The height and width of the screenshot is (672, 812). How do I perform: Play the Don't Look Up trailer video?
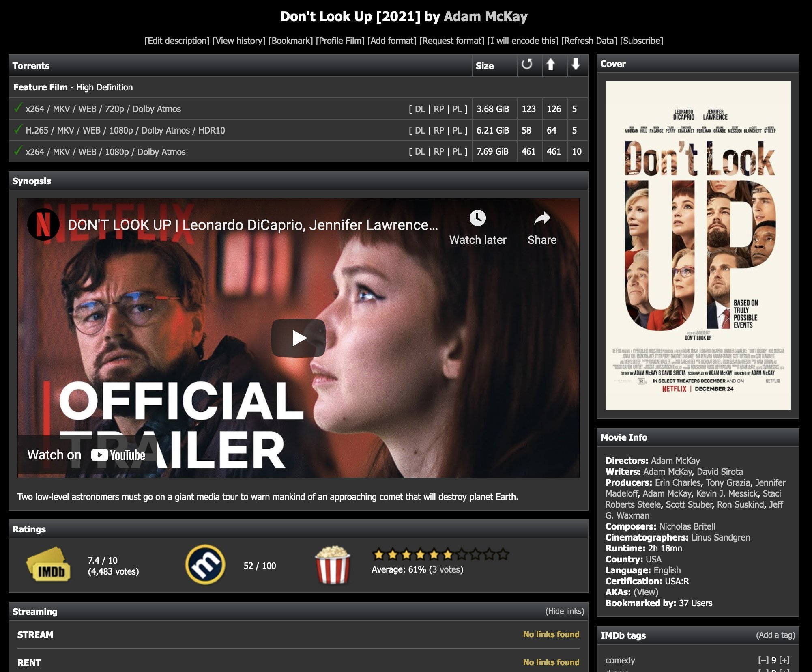coord(299,338)
